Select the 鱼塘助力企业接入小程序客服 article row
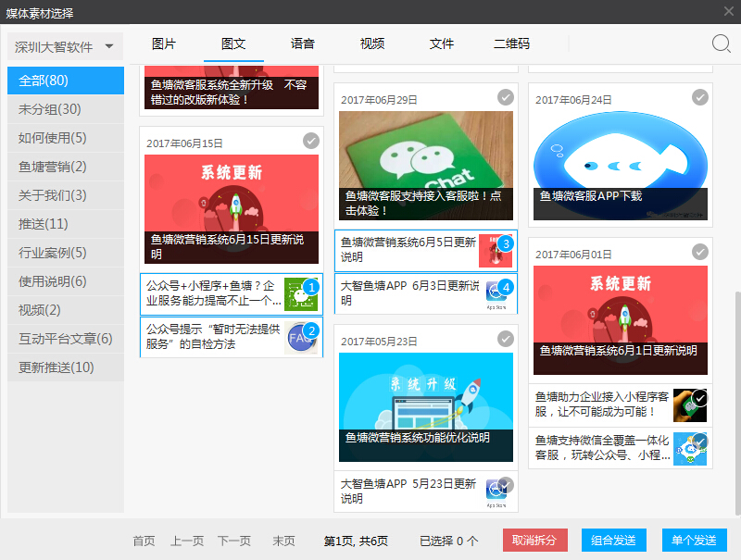Viewport: 741px width, 560px height. (621, 405)
